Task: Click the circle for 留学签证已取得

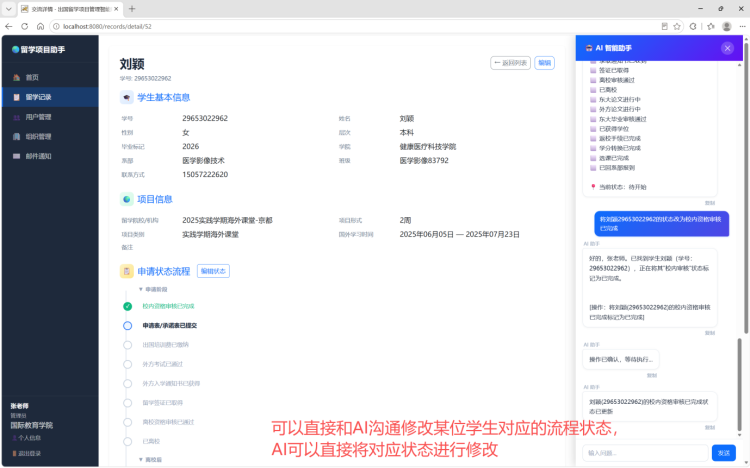Action: coord(127,403)
